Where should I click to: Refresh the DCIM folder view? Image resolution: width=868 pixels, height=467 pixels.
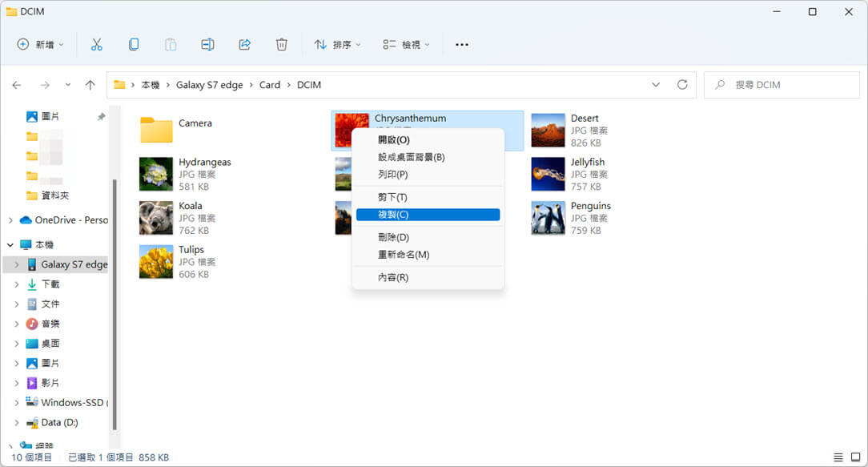pyautogui.click(x=682, y=85)
